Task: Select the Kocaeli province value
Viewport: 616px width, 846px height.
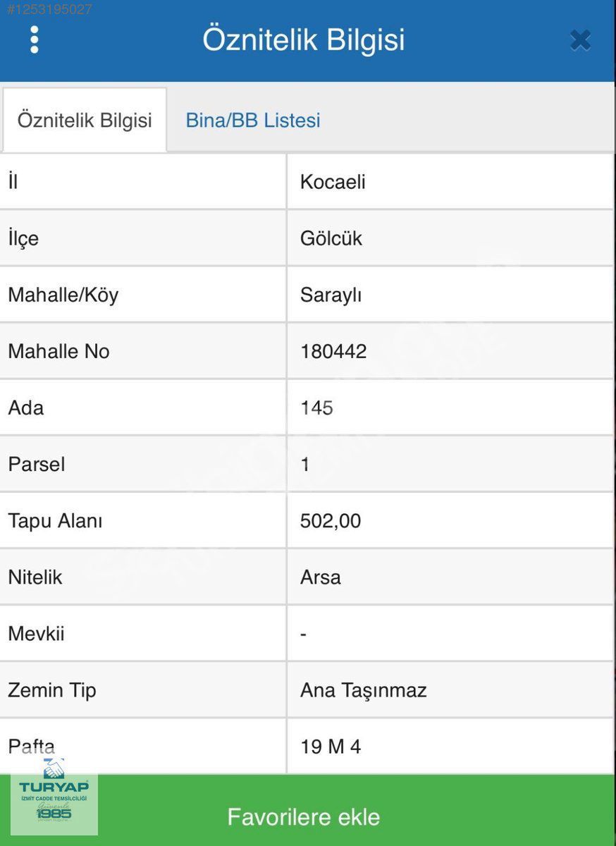Action: [x=333, y=182]
